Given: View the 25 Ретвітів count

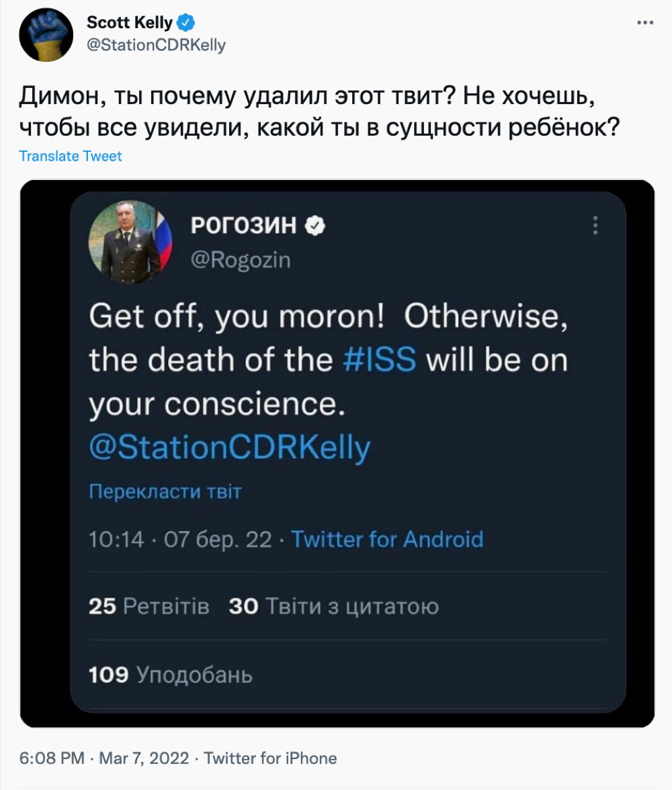Looking at the screenshot, I should click(x=149, y=607).
